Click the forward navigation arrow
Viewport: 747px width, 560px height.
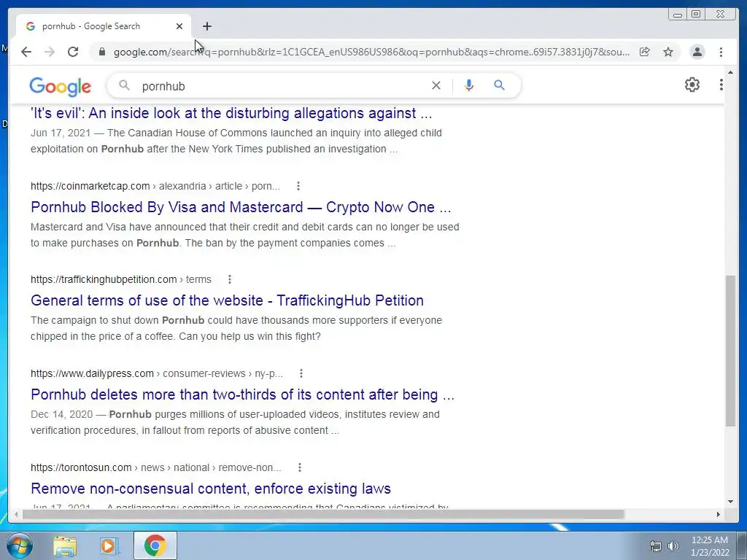[50, 52]
